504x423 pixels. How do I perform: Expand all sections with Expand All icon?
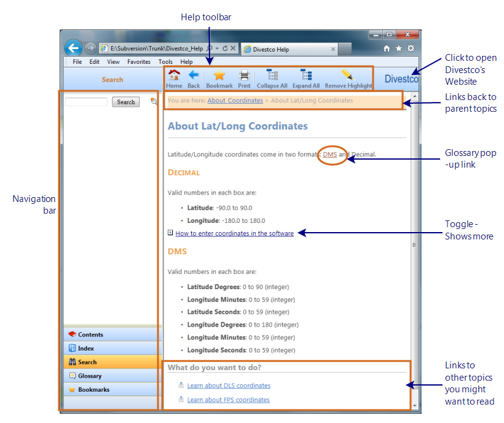(305, 76)
